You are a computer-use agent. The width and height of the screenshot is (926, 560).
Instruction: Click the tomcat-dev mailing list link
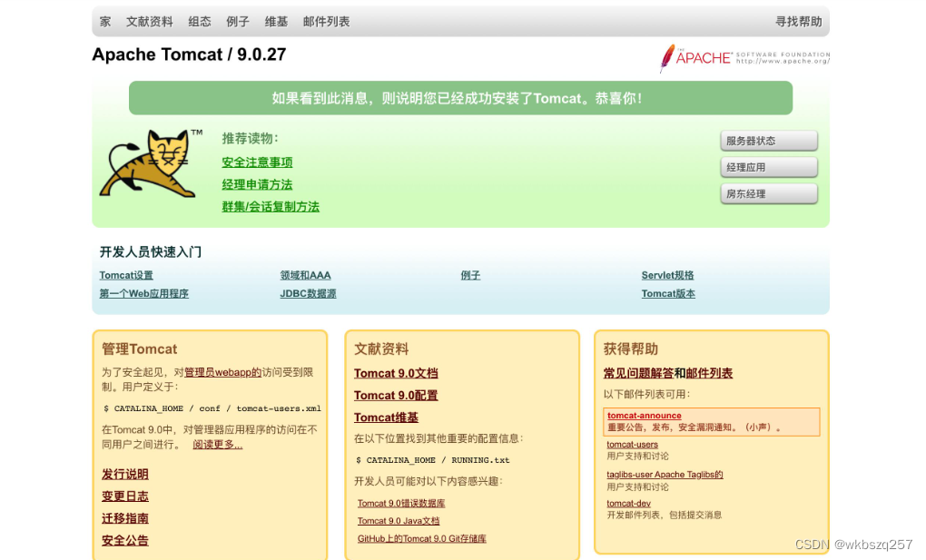pyautogui.click(x=629, y=504)
